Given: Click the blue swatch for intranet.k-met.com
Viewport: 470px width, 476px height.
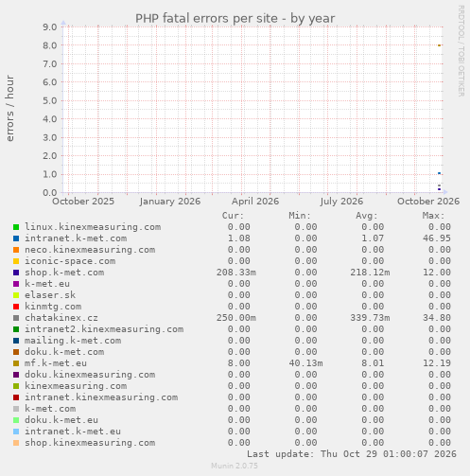Looking at the screenshot, I should tap(16, 238).
